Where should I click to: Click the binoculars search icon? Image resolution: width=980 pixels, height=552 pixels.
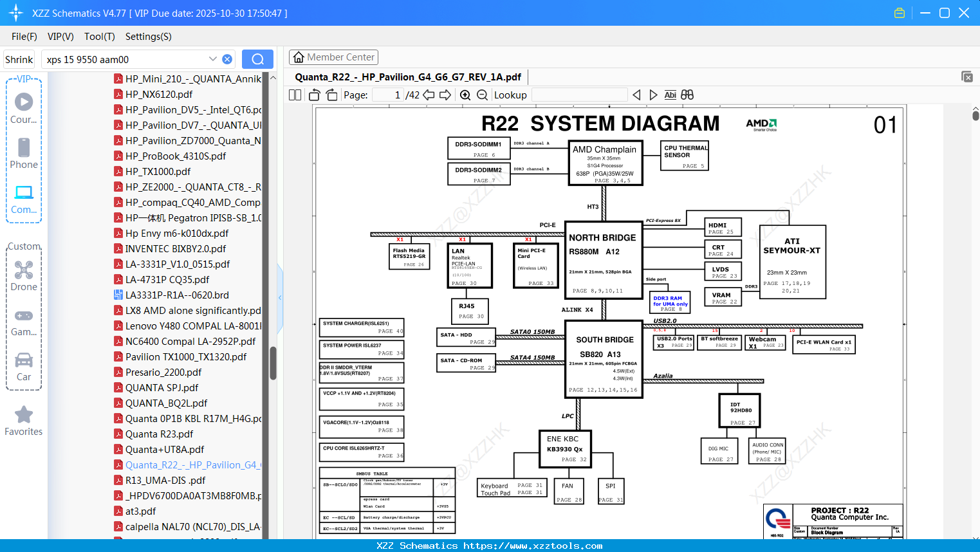pos(687,95)
